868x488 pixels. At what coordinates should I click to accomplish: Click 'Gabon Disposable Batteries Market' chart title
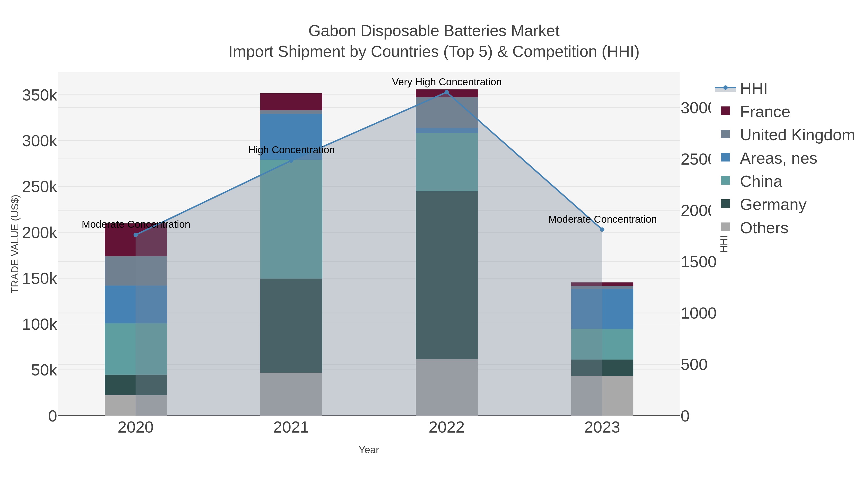tap(434, 31)
